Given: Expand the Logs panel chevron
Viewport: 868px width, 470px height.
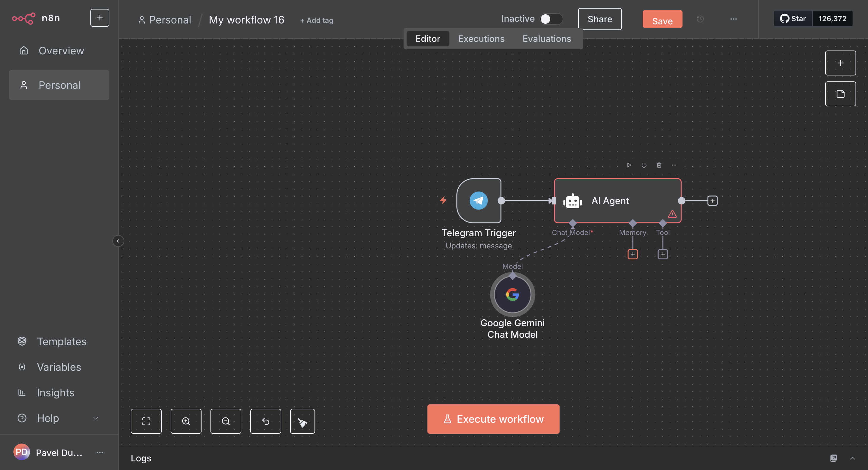Looking at the screenshot, I should pos(852,458).
